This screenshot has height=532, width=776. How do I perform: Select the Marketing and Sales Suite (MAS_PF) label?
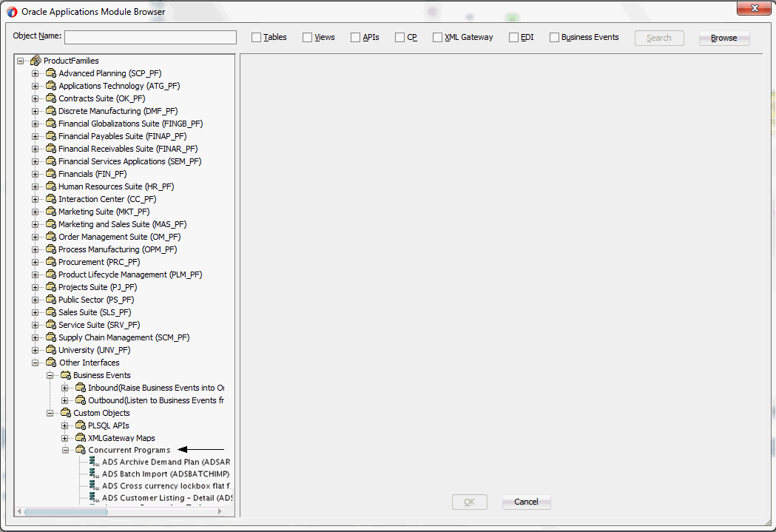pos(122,224)
